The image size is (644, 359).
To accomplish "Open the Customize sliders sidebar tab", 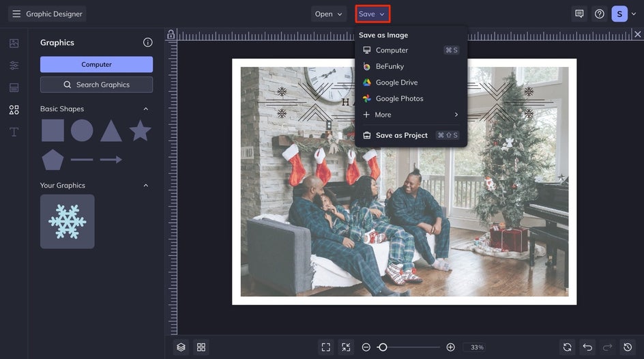I will [14, 66].
